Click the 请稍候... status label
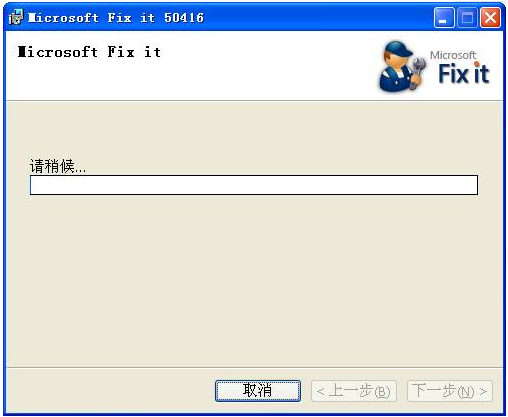This screenshot has height=417, width=508. 58,166
